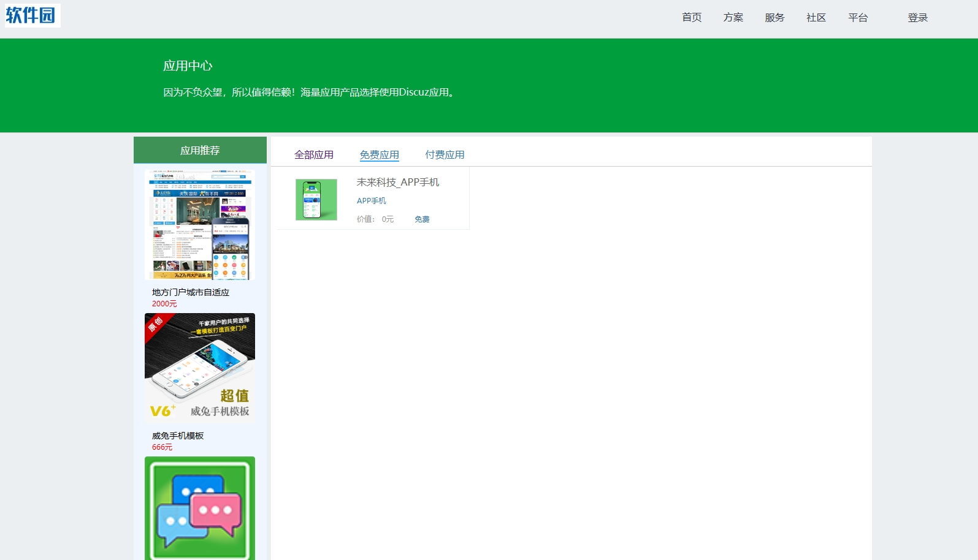Navigate to the 社区 menu item
Image resolution: width=978 pixels, height=560 pixels.
pos(816,18)
